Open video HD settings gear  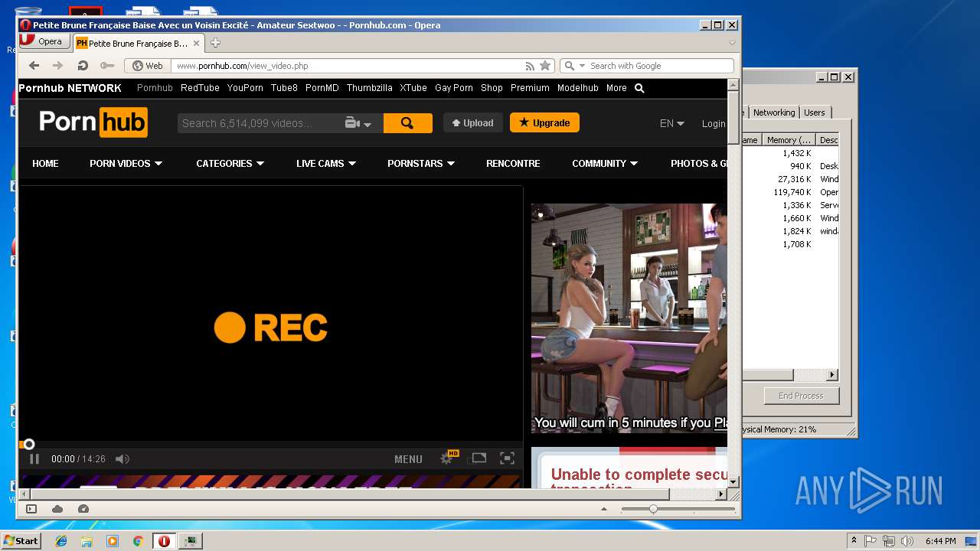coord(449,458)
